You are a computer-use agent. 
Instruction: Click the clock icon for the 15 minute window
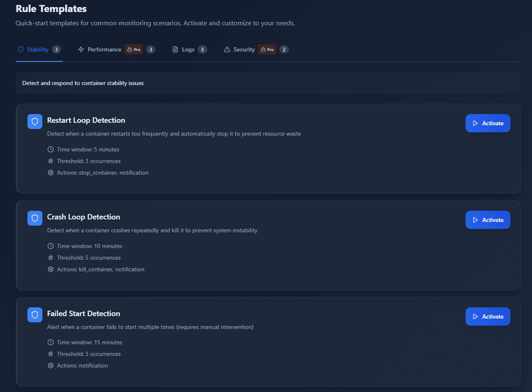[x=50, y=342]
